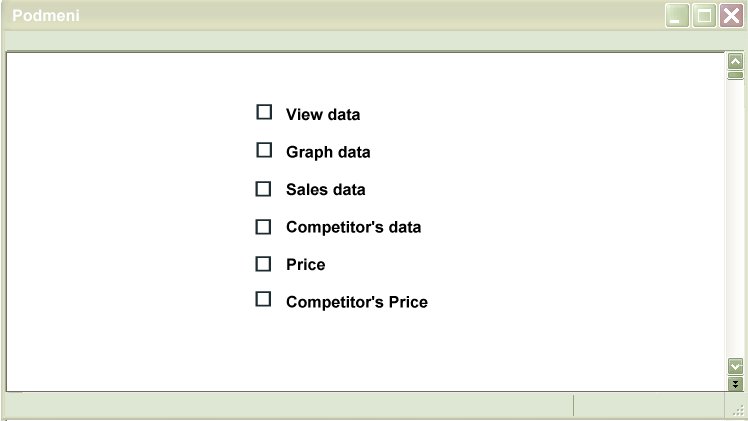Screen dimensions: 748x421
Task: Click the Price label text
Action: 305,265
